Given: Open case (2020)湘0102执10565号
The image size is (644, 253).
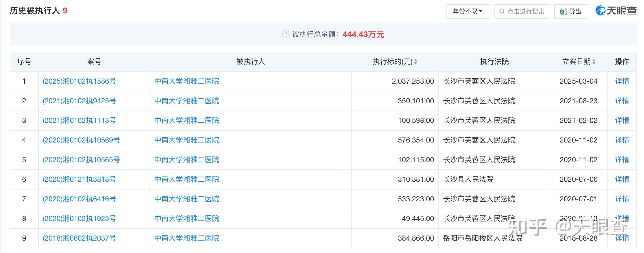Looking at the screenshot, I should [81, 160].
